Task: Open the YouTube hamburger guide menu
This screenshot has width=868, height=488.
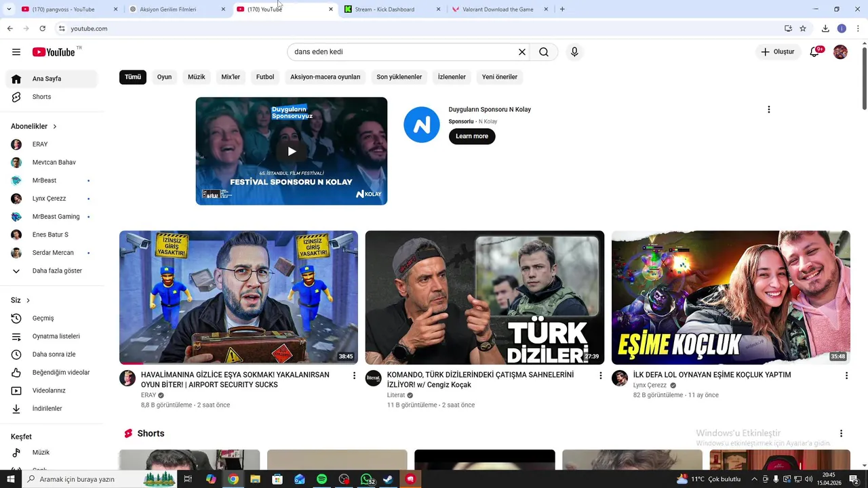Action: (16, 52)
